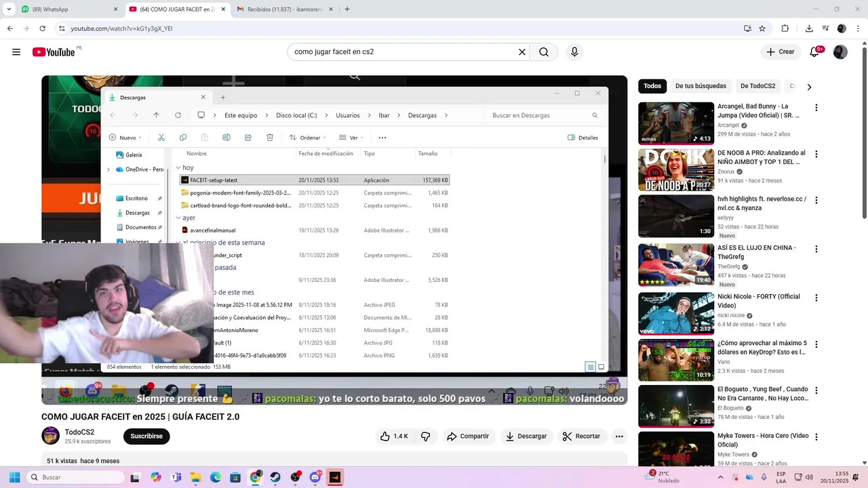Open Chrome downloads from toolbar
Viewport: 868px width, 488px height.
pos(809,28)
